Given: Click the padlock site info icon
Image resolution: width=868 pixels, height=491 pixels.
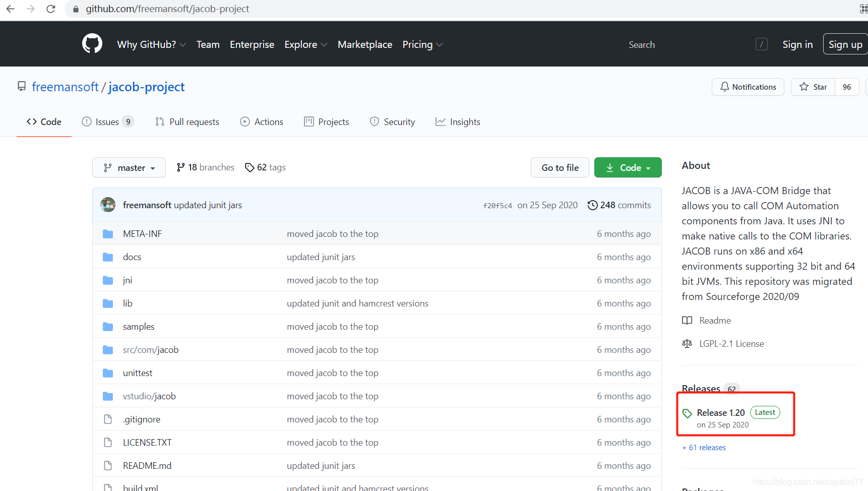Looking at the screenshot, I should (x=76, y=9).
